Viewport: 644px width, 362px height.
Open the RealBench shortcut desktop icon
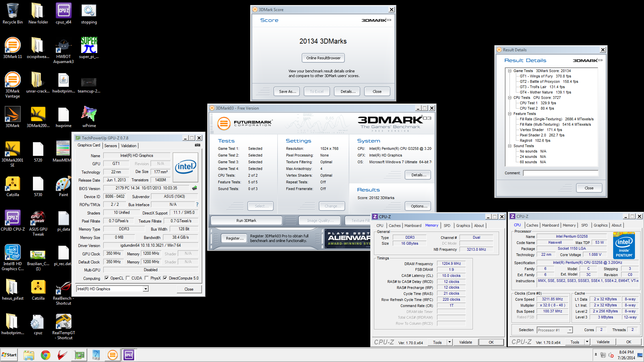point(63,292)
